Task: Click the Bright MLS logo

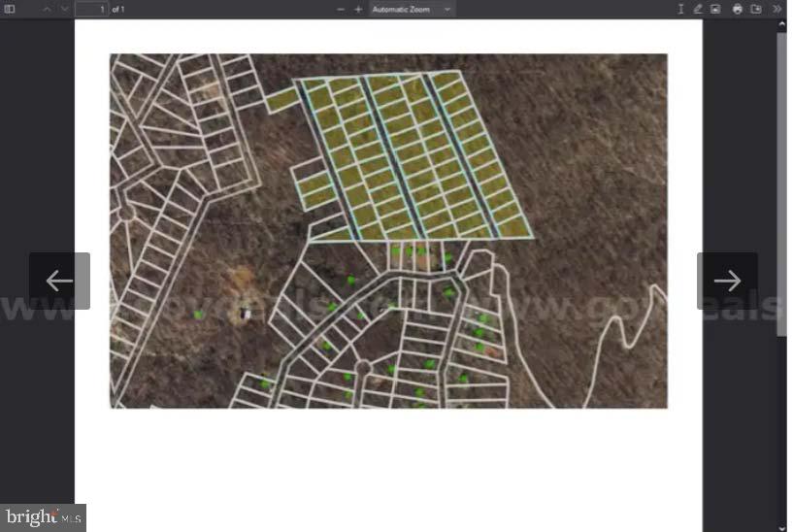Action: [x=43, y=517]
